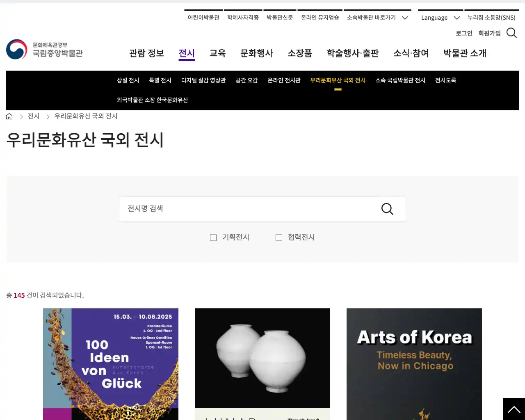Select the 온라인 전시관 submenu tab

284,80
